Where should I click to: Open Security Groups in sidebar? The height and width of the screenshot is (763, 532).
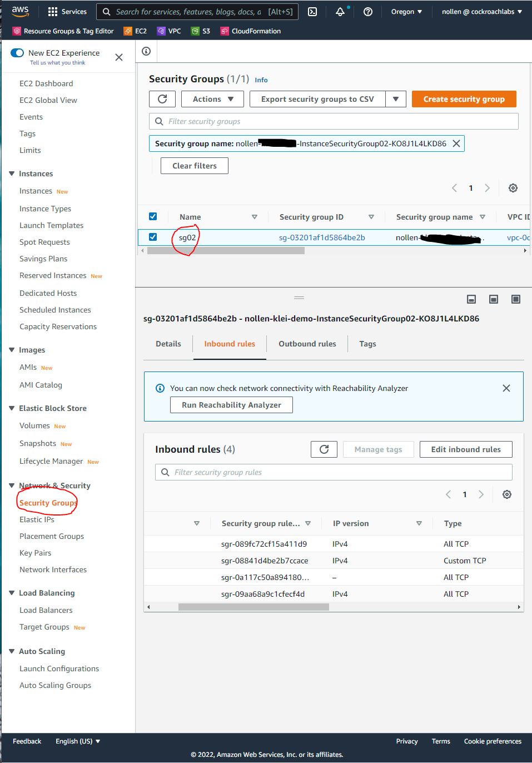coord(48,503)
